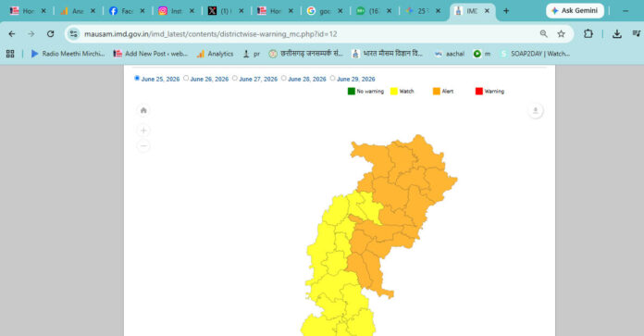Open the aachal bookmark

pyautogui.click(x=450, y=54)
